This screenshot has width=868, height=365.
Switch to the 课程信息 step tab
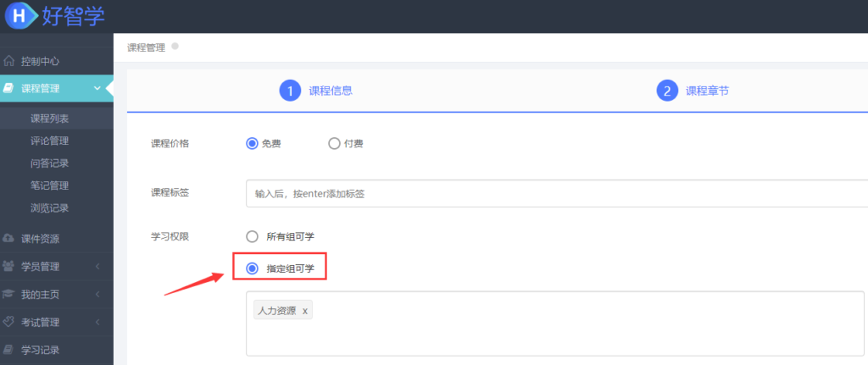click(331, 91)
